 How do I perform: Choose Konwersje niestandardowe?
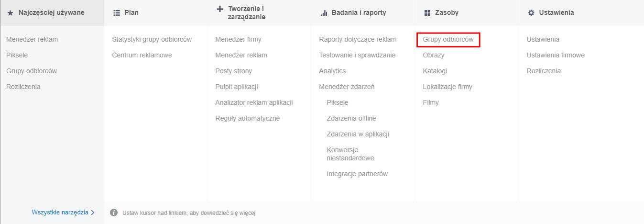pos(350,154)
